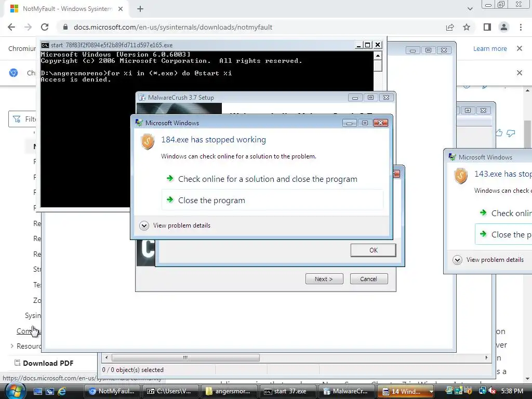This screenshot has height=399, width=532.
Task: Click the site lock icon in address bar
Action: coord(65,27)
